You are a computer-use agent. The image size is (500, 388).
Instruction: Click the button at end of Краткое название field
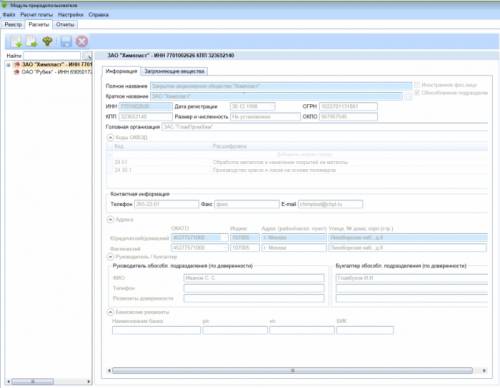[408, 97]
